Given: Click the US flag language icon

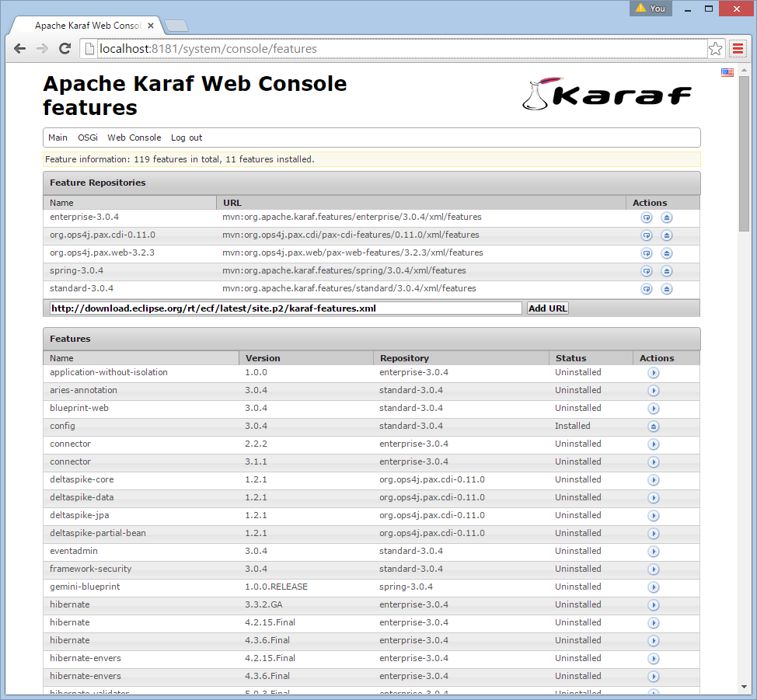Looking at the screenshot, I should (727, 72).
